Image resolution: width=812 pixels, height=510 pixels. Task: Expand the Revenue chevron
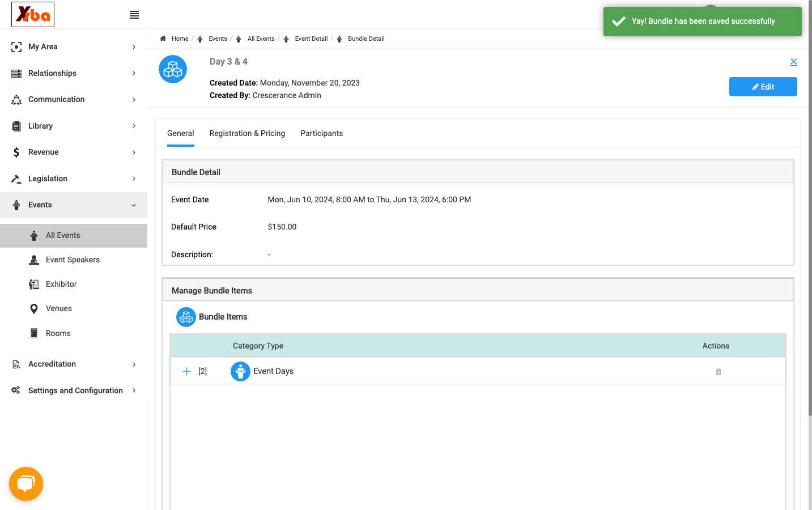pos(134,152)
